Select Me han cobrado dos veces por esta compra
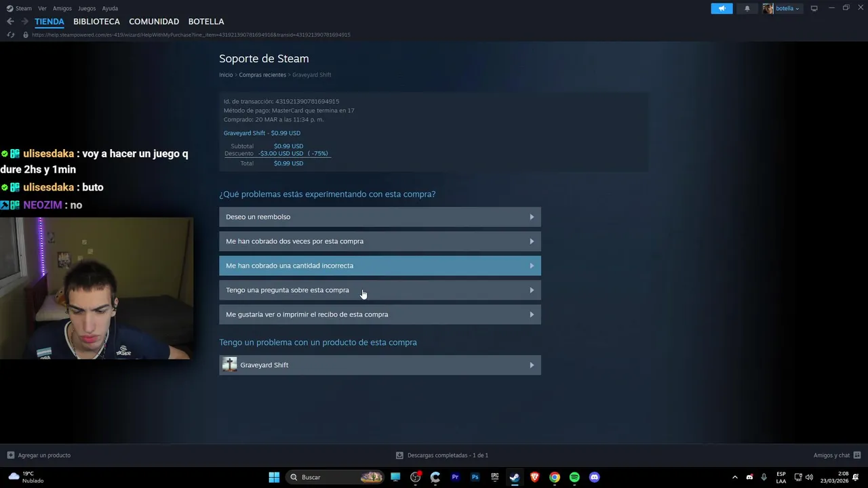 click(x=380, y=241)
